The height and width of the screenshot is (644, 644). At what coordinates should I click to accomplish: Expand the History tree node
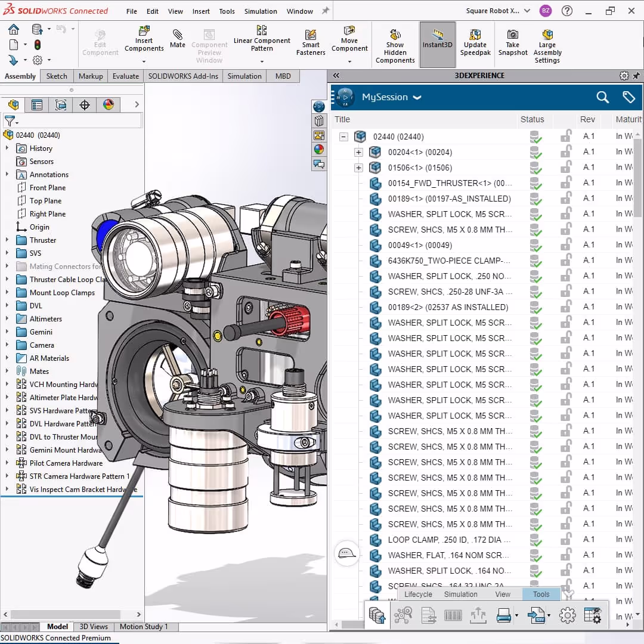tap(7, 148)
